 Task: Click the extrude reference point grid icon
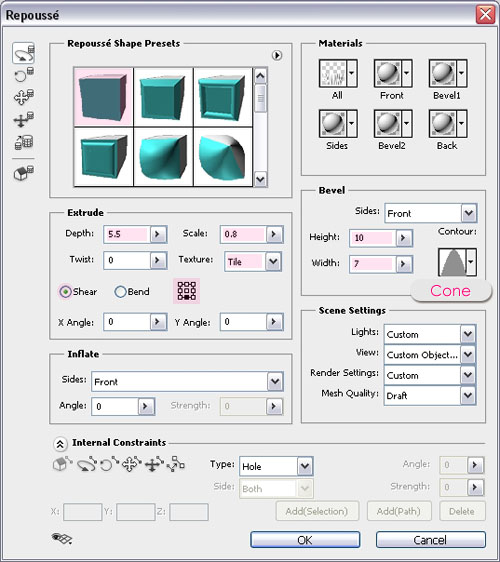[x=186, y=291]
